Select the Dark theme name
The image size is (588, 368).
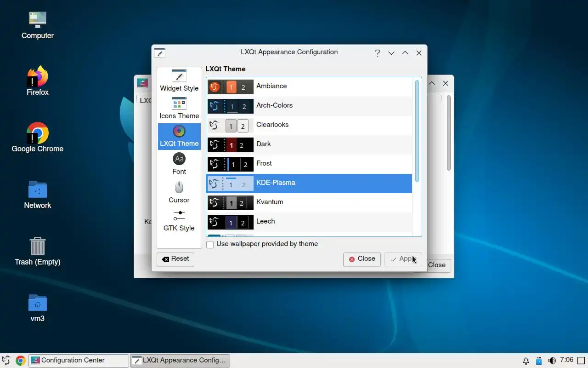[264, 144]
